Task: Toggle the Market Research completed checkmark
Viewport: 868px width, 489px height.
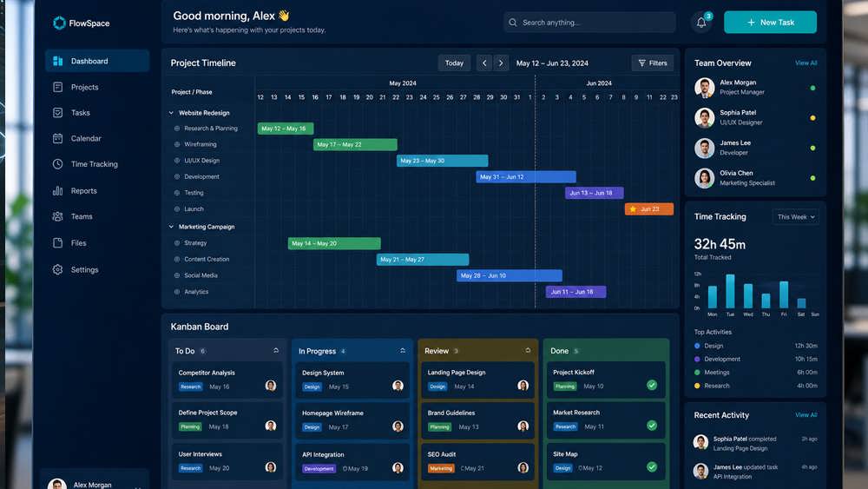Action: pyautogui.click(x=652, y=426)
